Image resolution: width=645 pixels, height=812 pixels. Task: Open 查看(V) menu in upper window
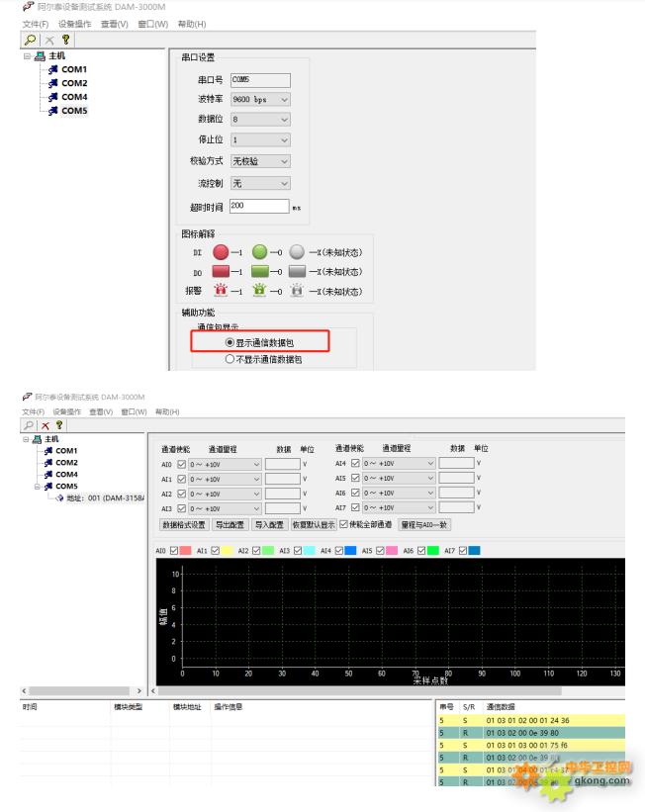(x=115, y=24)
